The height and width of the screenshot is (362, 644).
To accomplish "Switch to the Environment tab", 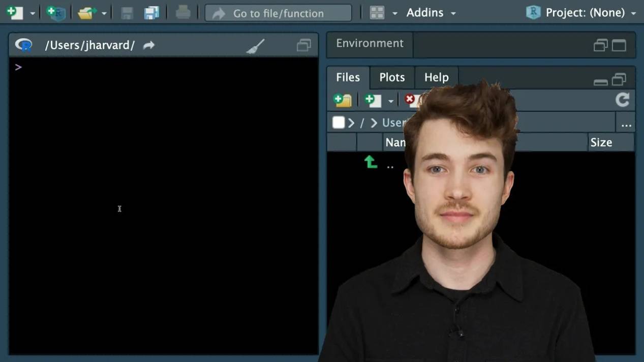I will [x=370, y=44].
